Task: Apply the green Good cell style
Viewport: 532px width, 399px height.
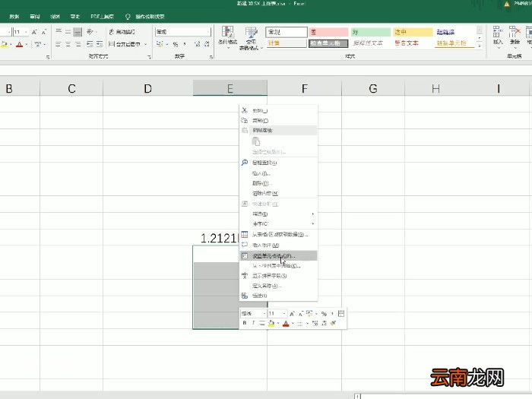Action: point(371,32)
